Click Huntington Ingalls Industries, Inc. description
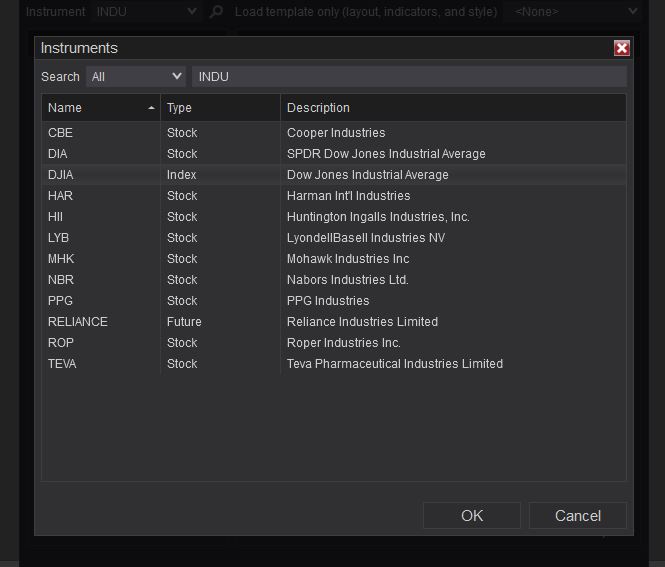The image size is (665, 567). pyautogui.click(x=378, y=217)
